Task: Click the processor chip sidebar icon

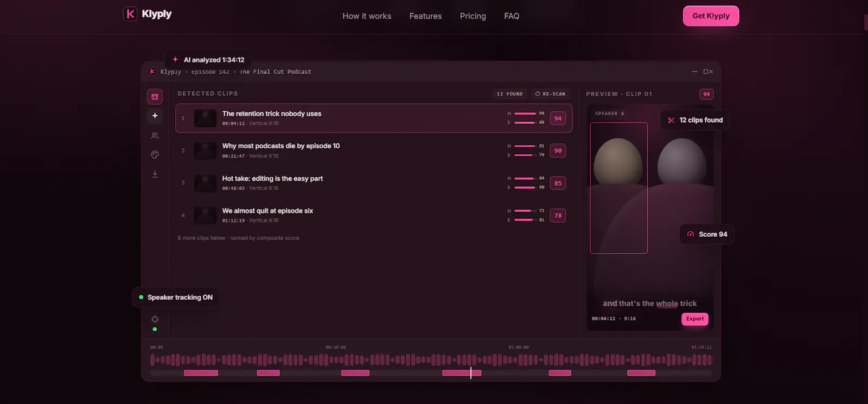Action: [155, 319]
